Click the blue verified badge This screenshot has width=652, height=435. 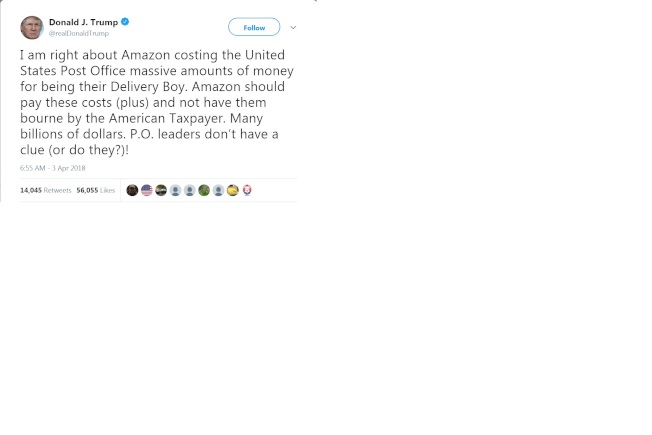pyautogui.click(x=125, y=22)
